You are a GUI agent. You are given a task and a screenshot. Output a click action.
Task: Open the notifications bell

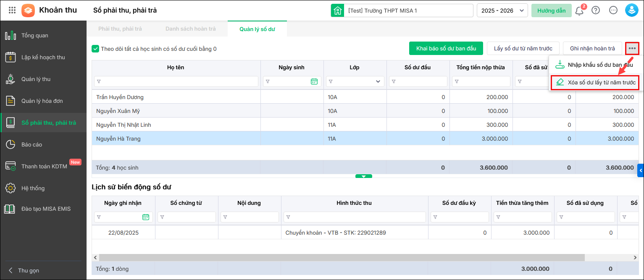click(579, 10)
